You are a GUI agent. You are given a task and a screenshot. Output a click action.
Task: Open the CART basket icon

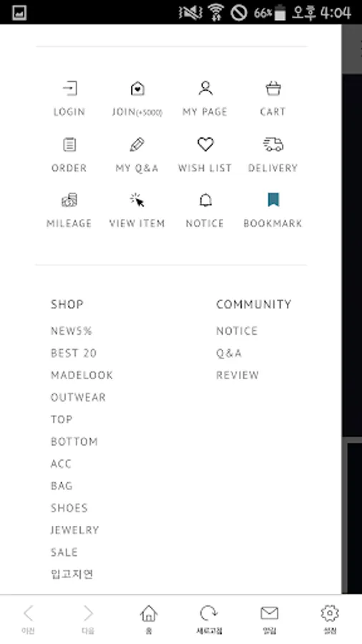click(273, 88)
